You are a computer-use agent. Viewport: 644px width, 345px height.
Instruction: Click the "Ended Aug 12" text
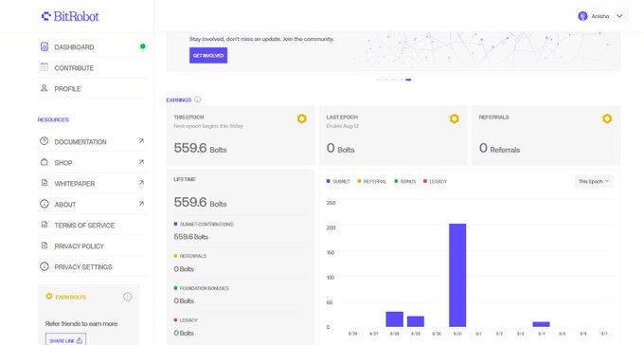[x=343, y=126]
